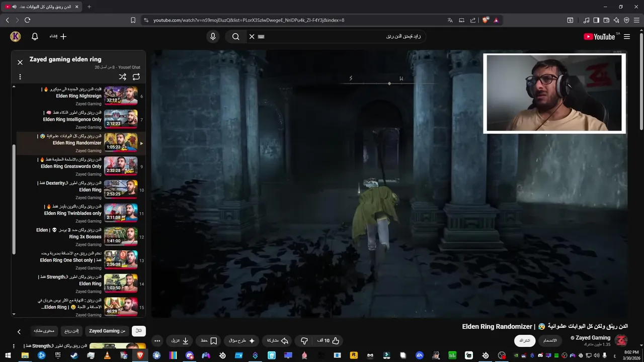Like the video (10 ألف)
Viewport: 644px width, 362px height.
[x=328, y=340]
